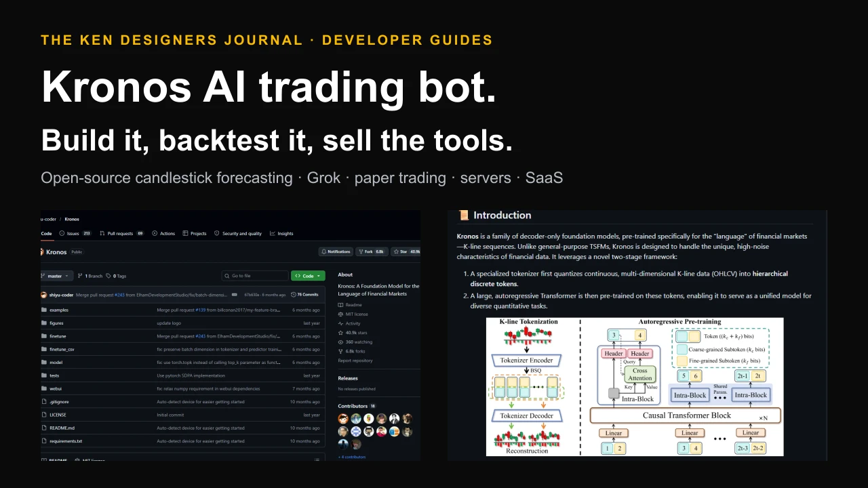Screen dimensions: 868x488
Task: Open the Contributors 18 heading link
Action: pyautogui.click(x=357, y=406)
